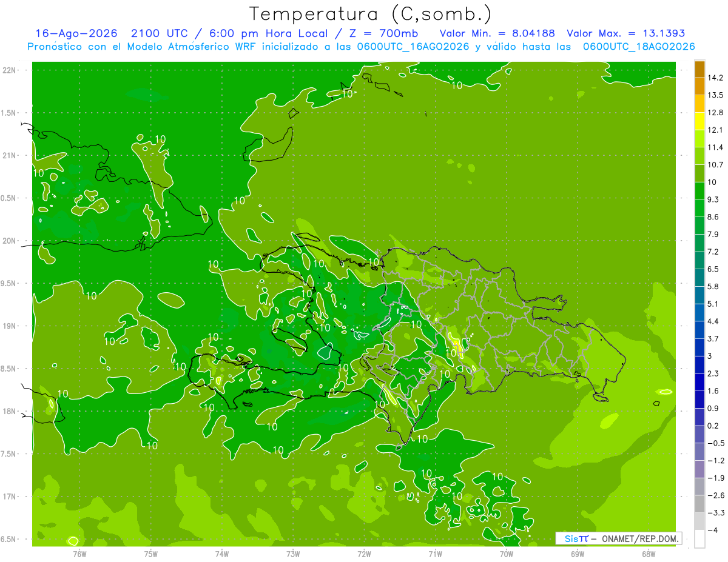Click the legend value '6.5'
The height and width of the screenshot is (562, 728).
tap(713, 269)
